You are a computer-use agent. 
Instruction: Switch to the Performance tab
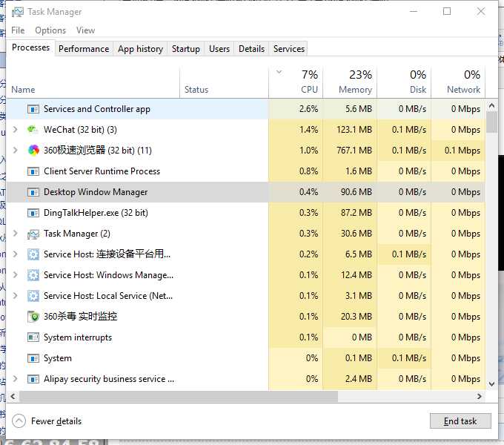pos(84,49)
